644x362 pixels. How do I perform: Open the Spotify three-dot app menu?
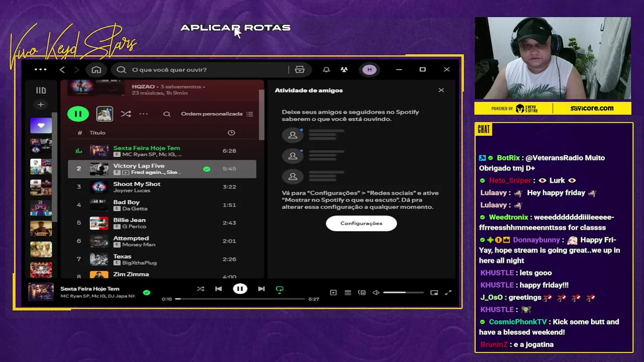coord(40,69)
